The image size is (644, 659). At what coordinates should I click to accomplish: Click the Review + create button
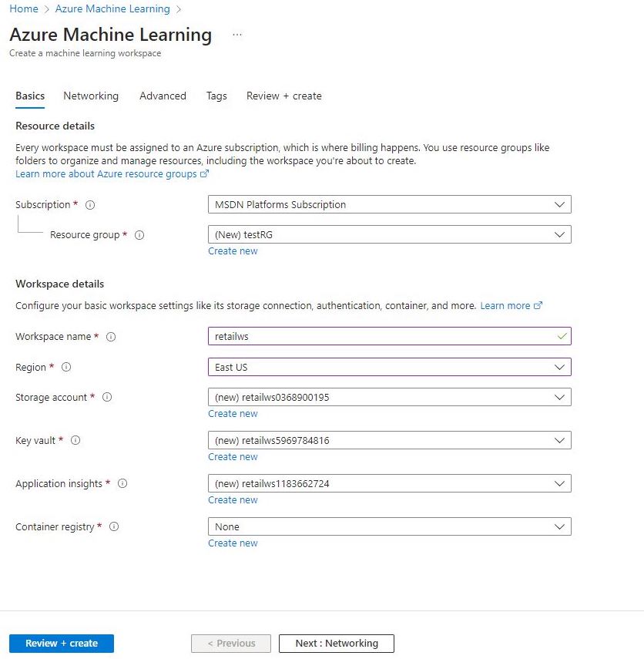tap(61, 643)
